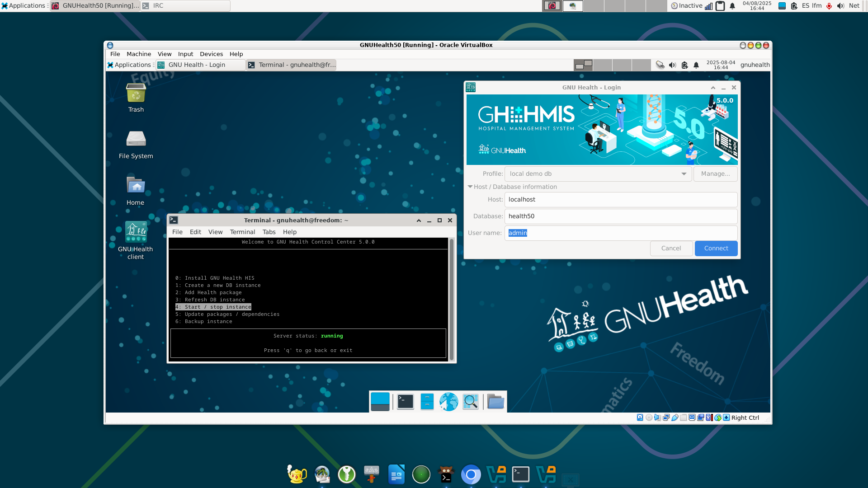868x488 pixels.
Task: Click the User name field containing admin
Action: tap(621, 233)
